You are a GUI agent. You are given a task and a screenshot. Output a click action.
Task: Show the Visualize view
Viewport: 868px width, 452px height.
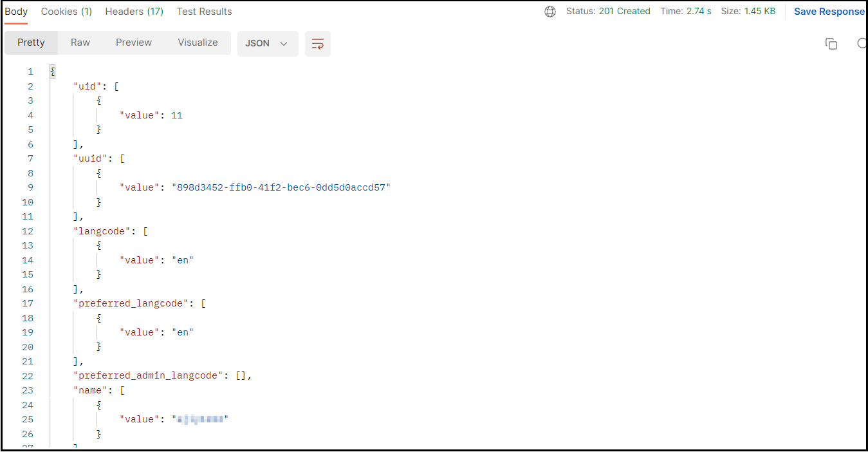point(198,42)
